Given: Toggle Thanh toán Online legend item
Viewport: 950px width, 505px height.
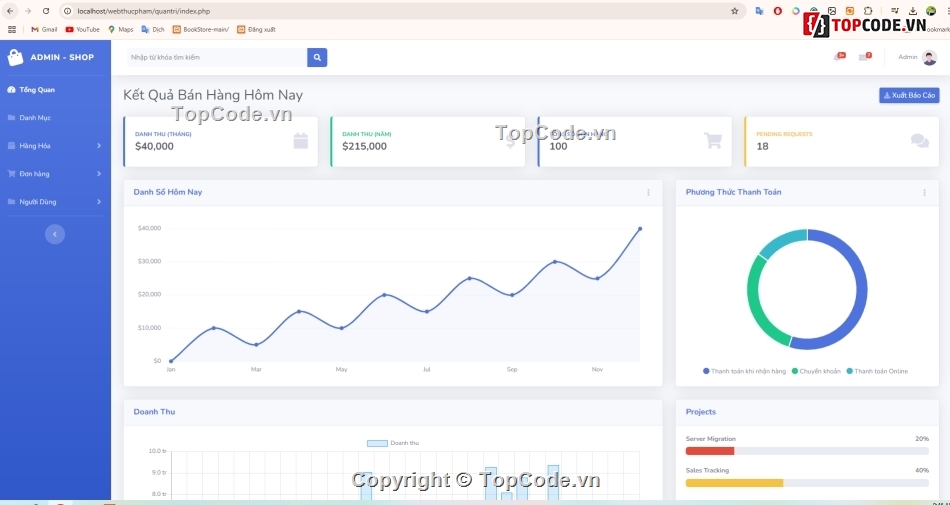Looking at the screenshot, I should point(877,371).
